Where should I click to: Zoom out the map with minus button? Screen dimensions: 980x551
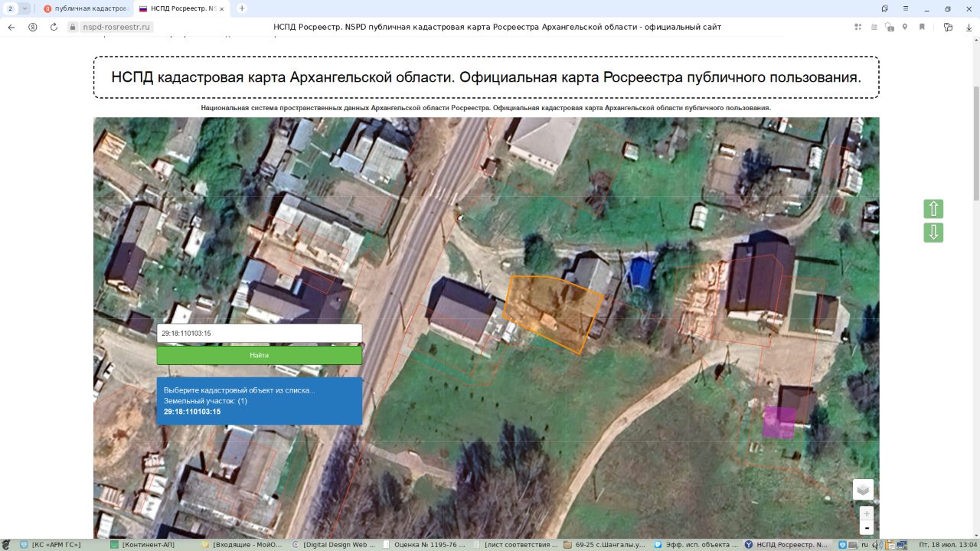pyautogui.click(x=867, y=528)
